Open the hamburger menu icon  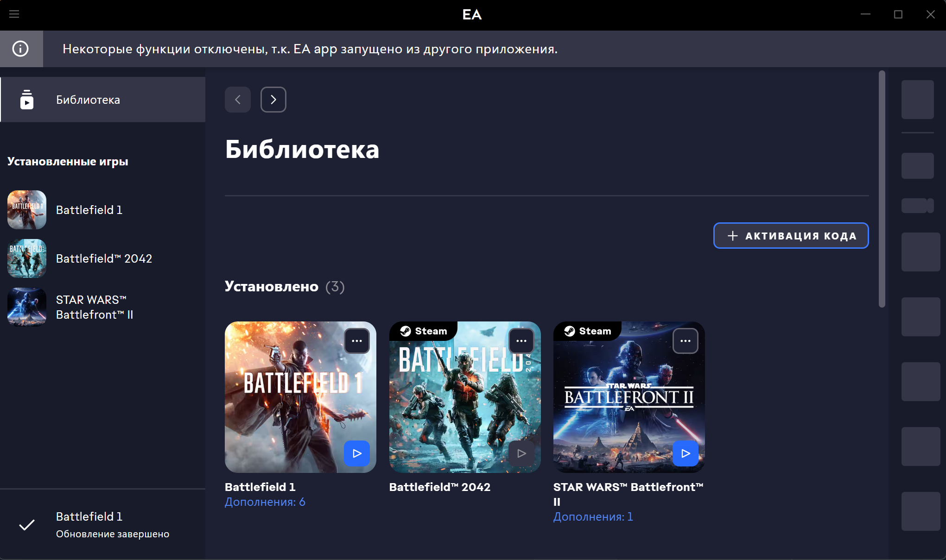pos(14,14)
